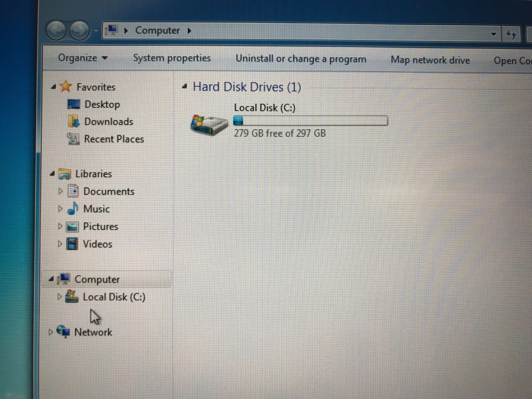Open System properties

click(x=172, y=58)
